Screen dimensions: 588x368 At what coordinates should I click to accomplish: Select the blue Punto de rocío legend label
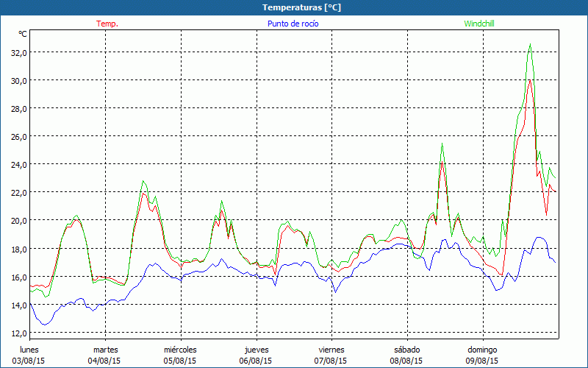(x=293, y=24)
